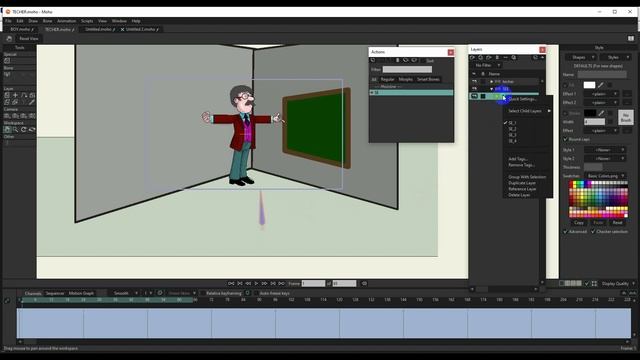
Task: Click the Fill color eyedropper icon
Action: 600,85
